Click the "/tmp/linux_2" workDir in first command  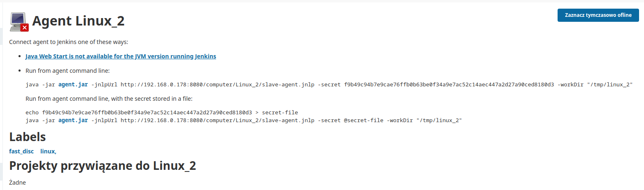coord(611,85)
